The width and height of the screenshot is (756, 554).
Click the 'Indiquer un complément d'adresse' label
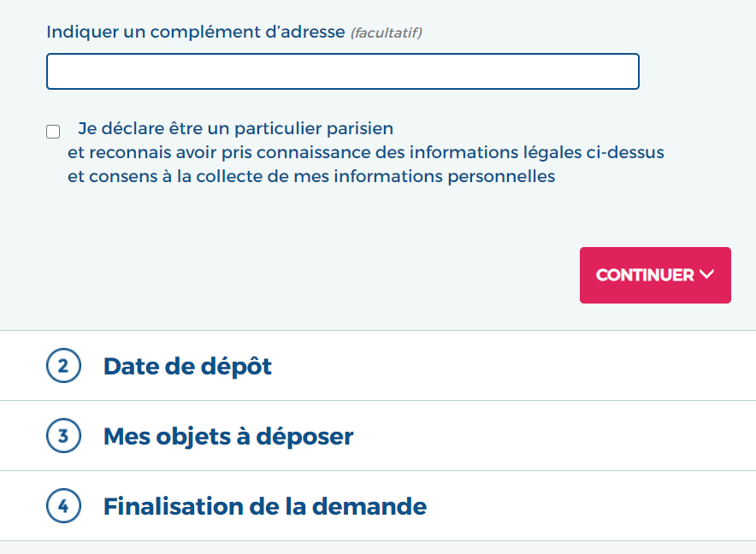196,32
